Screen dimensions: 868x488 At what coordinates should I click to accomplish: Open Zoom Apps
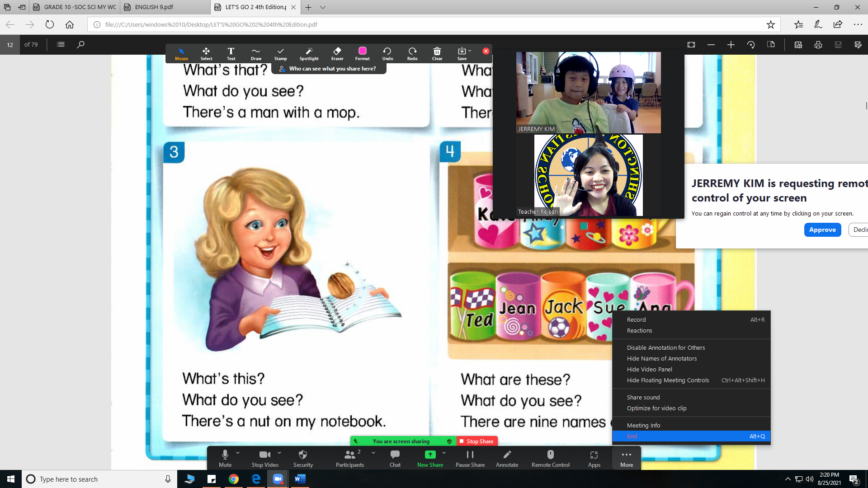[594, 458]
